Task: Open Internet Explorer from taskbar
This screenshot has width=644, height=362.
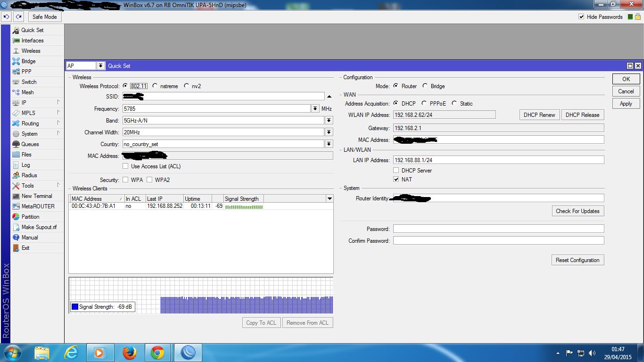Action: 72,353
